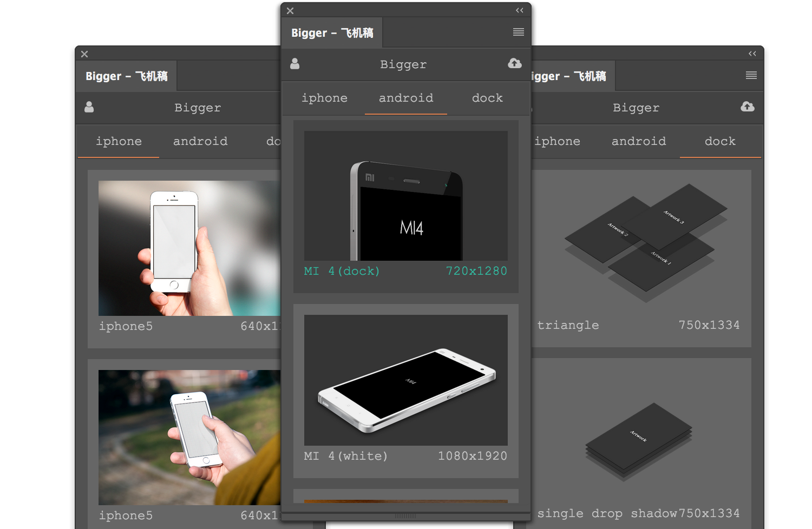Select the dock tab in center panel
Screen dimensions: 812x529
point(487,98)
